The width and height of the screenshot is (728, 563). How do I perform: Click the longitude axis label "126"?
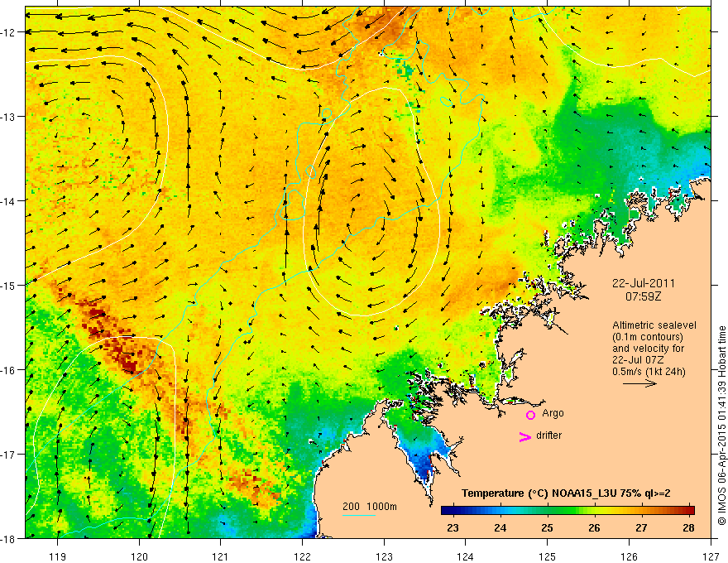click(629, 556)
